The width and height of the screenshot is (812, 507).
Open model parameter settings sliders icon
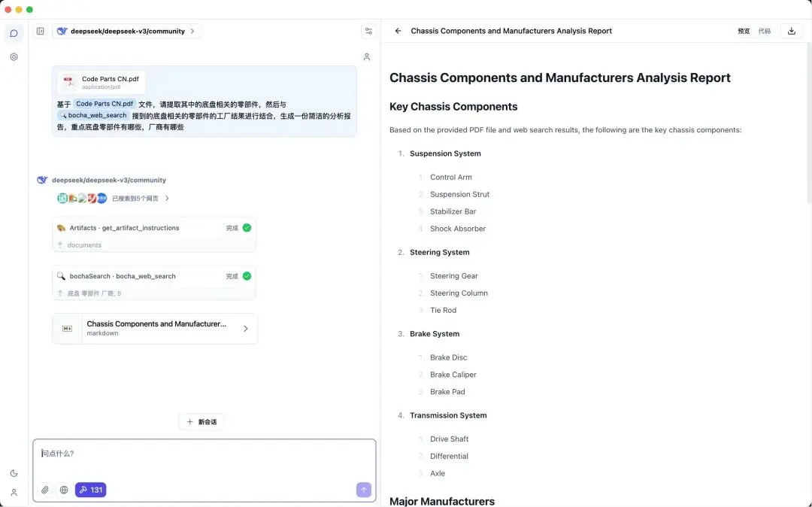(x=368, y=32)
